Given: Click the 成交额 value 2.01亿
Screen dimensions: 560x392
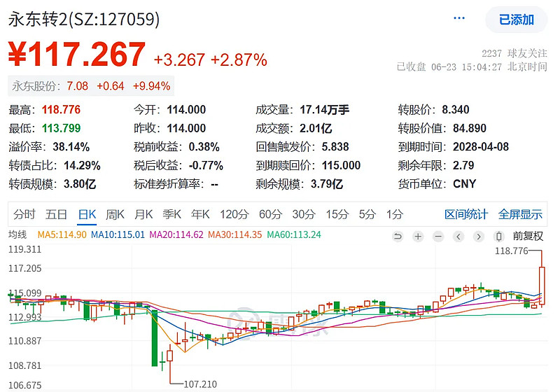Looking at the screenshot, I should (x=316, y=128).
